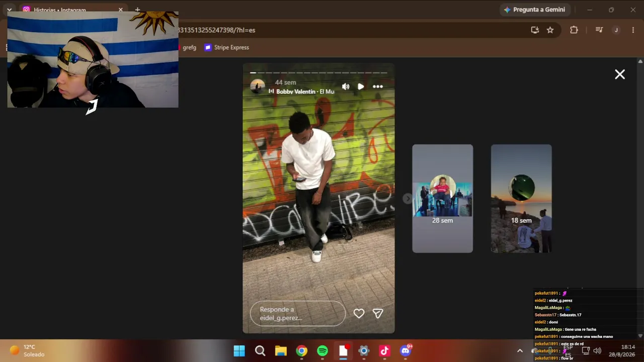Open a new browser tab with the plus
Viewport: 644px width, 362px height.
click(137, 10)
